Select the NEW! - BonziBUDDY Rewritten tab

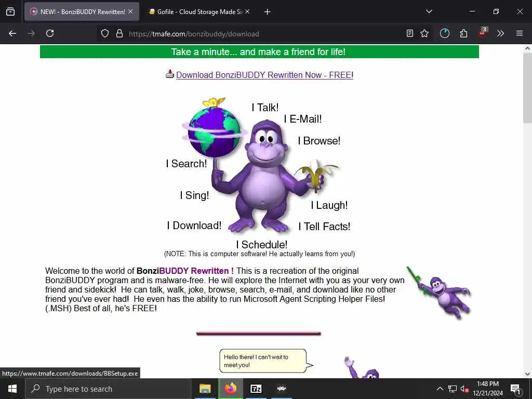tap(82, 11)
